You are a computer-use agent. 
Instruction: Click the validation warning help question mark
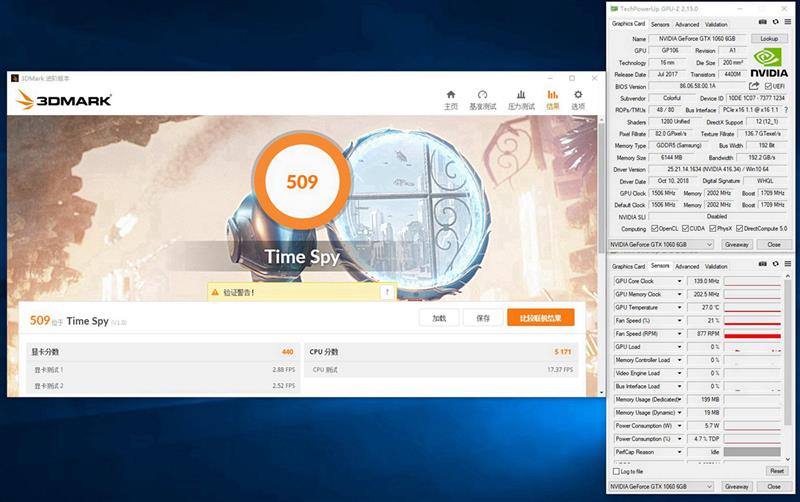point(386,293)
